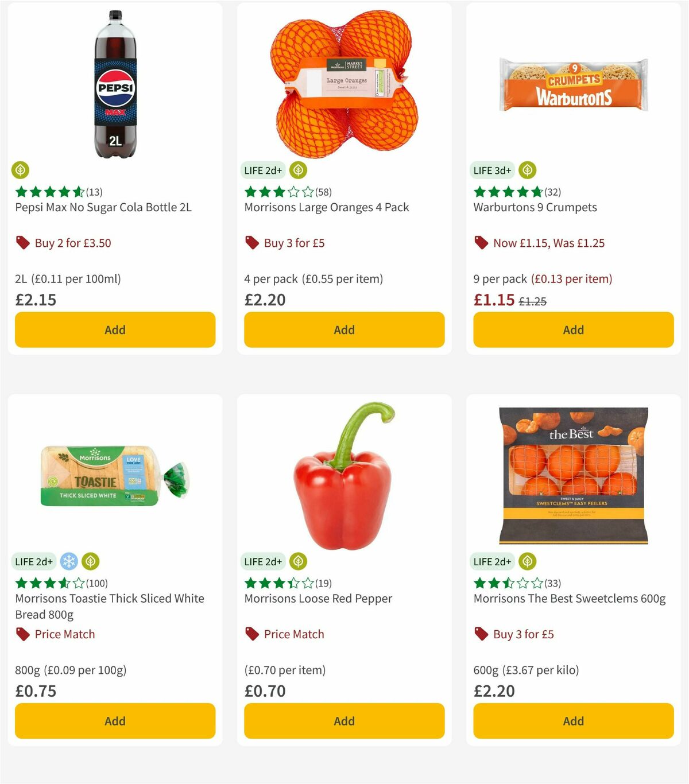Screen dimensions: 689x784
Task: Open the Morrisons Large Oranges 4 Pack product page
Action: click(326, 207)
